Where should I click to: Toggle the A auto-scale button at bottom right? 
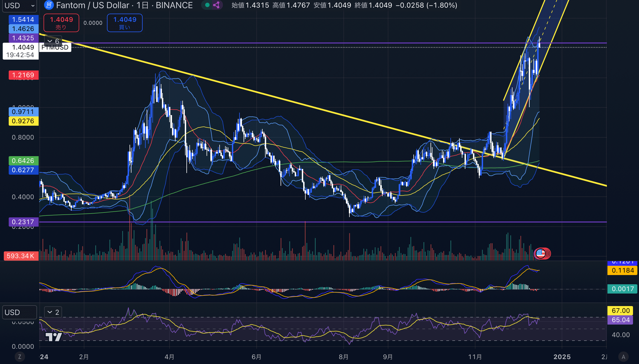tap(623, 357)
